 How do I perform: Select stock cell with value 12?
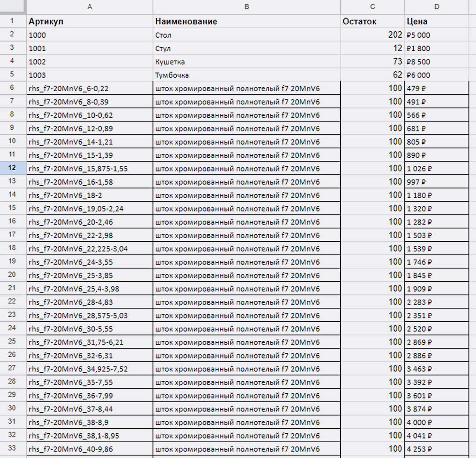pos(372,48)
